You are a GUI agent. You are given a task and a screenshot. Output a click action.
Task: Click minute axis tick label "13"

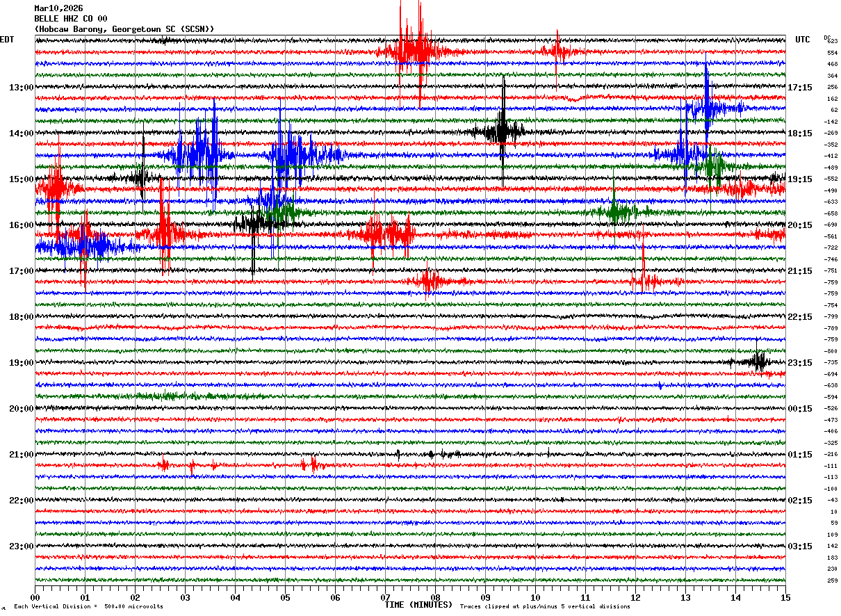tap(685, 598)
